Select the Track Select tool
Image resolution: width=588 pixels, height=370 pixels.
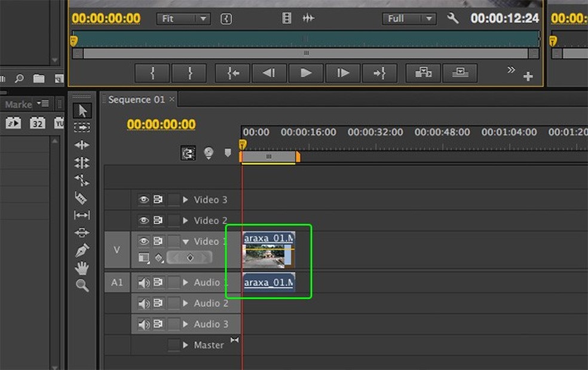pos(81,127)
